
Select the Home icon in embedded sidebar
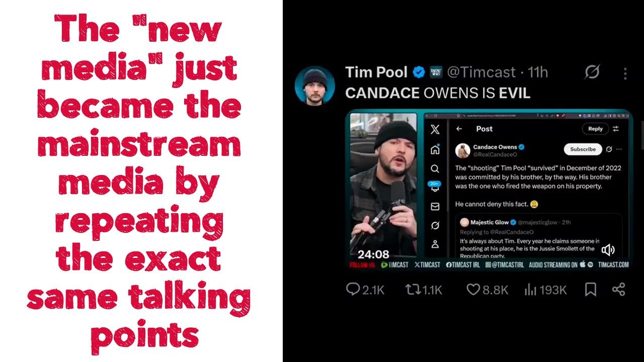[x=435, y=149]
